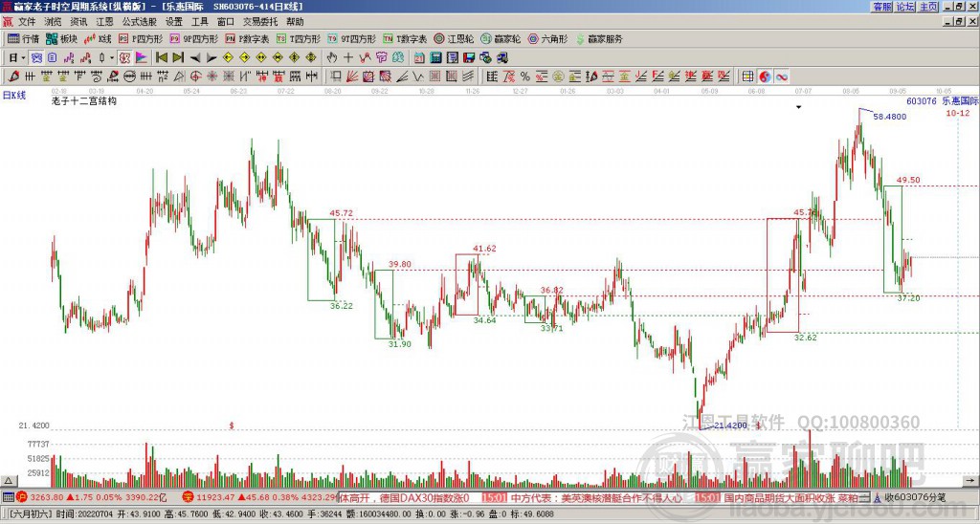
Task: Click the 行情 toolbar button
Action: pyautogui.click(x=24, y=38)
